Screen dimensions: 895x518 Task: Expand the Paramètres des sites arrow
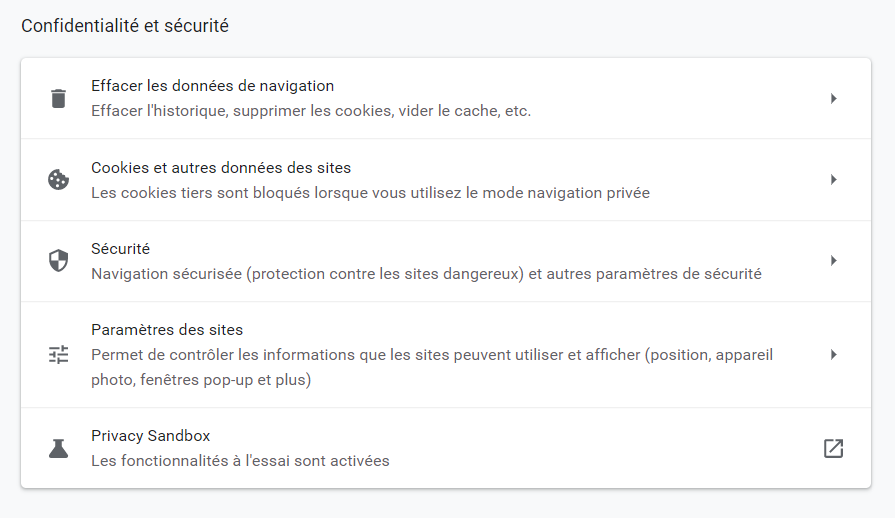point(833,354)
